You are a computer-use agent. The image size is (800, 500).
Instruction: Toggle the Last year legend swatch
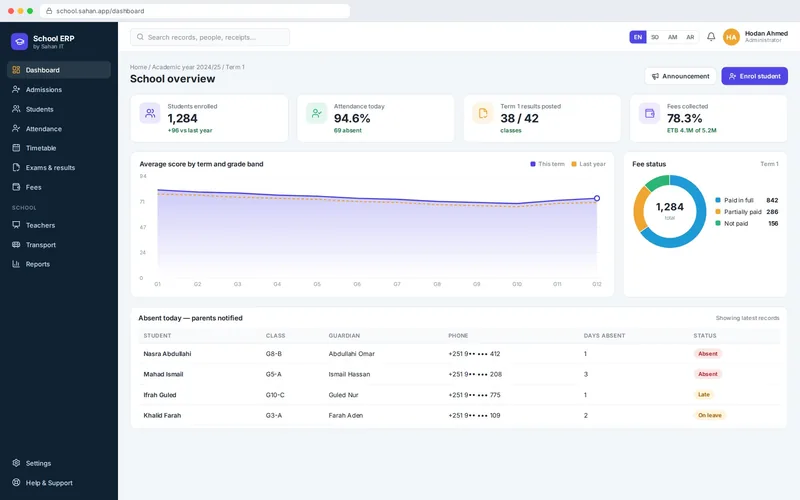[x=574, y=164]
